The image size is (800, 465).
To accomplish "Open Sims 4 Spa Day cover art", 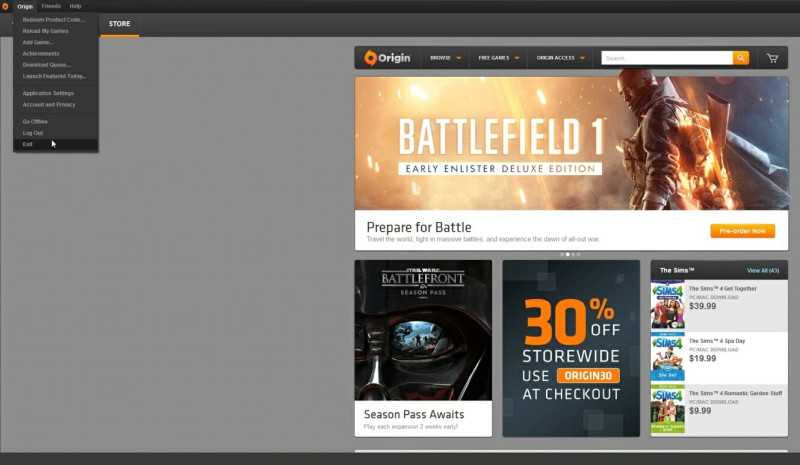I will 667,356.
